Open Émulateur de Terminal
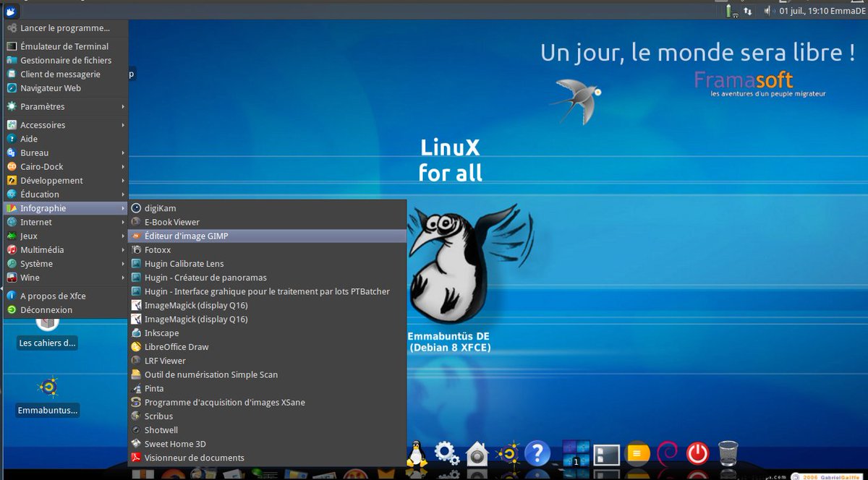Screen dimensions: 868x480 coord(66,46)
